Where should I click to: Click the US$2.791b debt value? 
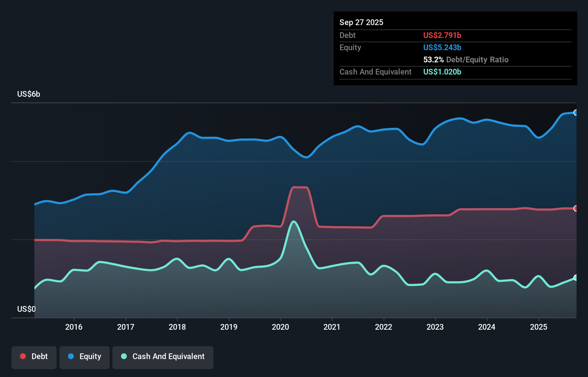coord(442,35)
